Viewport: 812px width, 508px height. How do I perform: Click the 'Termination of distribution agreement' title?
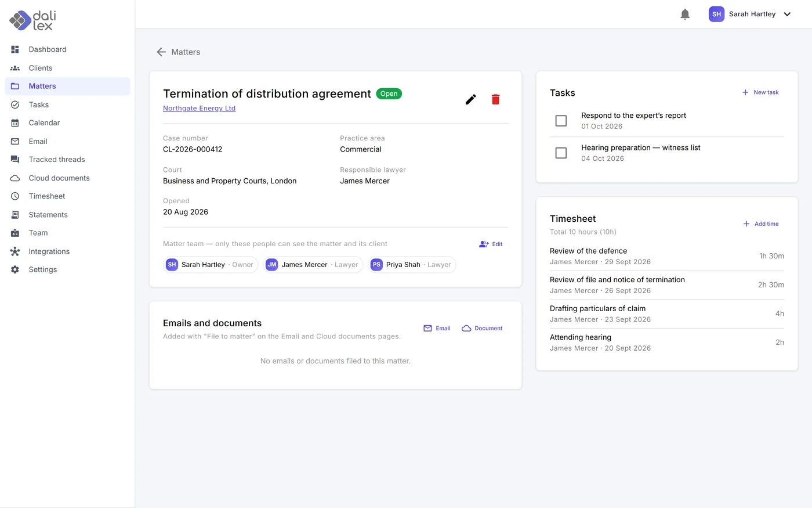coord(267,93)
